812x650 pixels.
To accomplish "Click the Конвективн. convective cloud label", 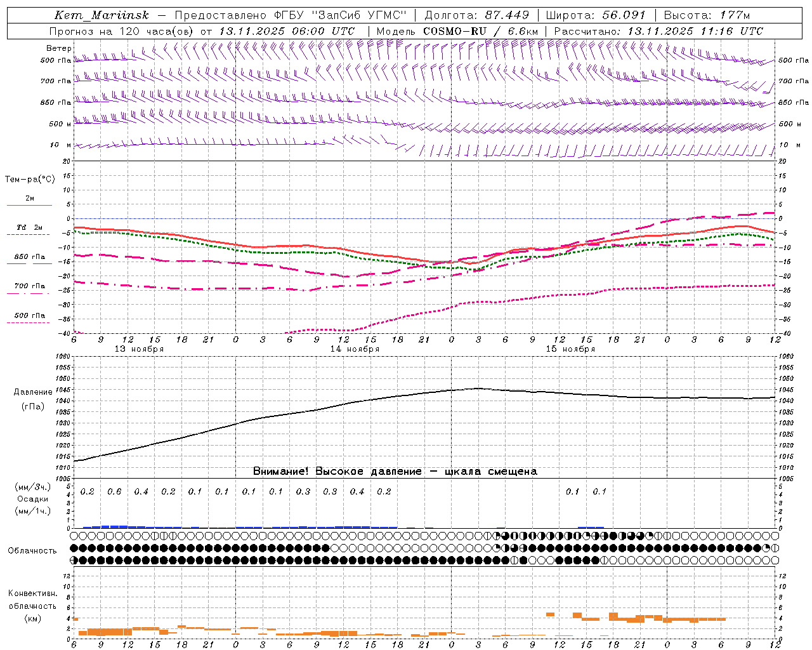I will click(32, 594).
